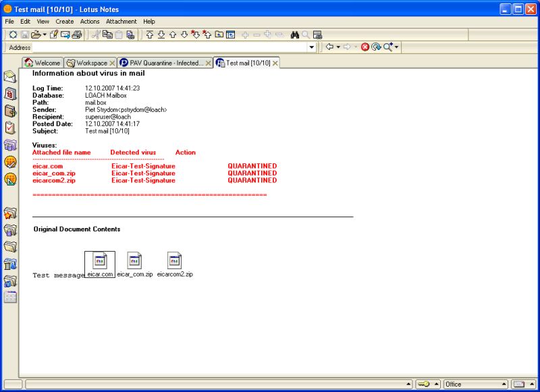Click the Open folder toolbar icon

click(x=36, y=35)
